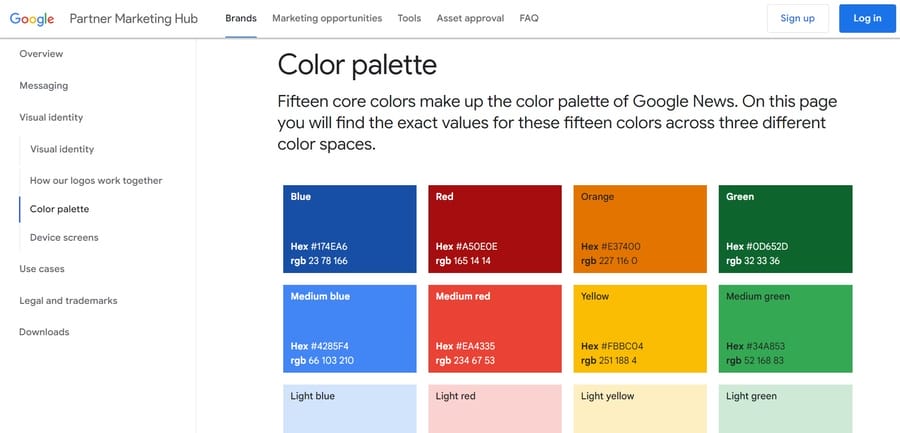Click the Green color swatch
Viewport: 900px width, 433px height.
(785, 229)
